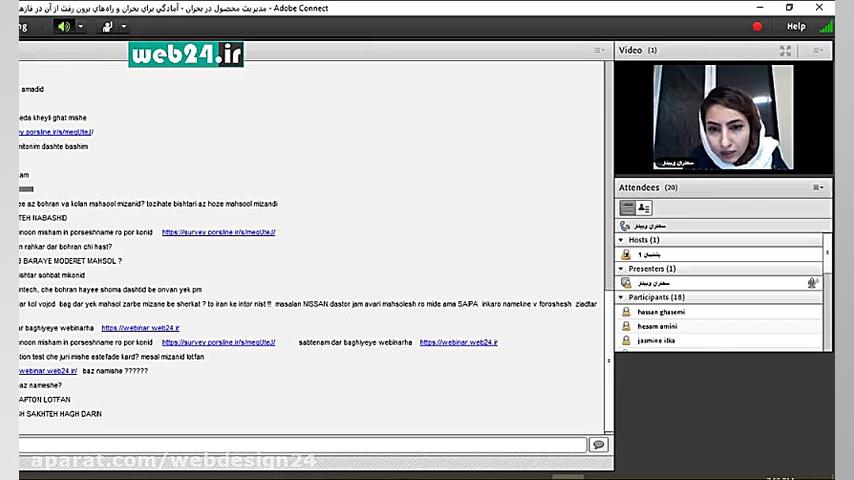This screenshot has width=854, height=480.
Task: Select the host row under Hosts
Action: tap(719, 254)
